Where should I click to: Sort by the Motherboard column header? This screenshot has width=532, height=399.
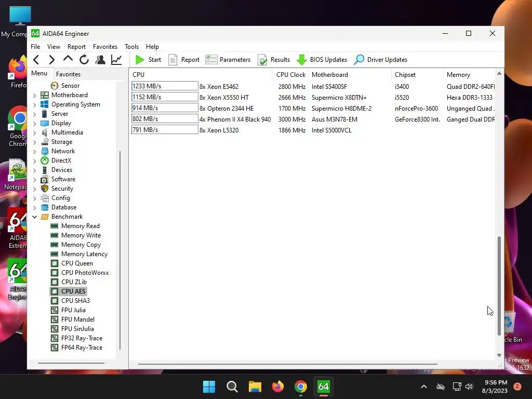click(x=350, y=75)
